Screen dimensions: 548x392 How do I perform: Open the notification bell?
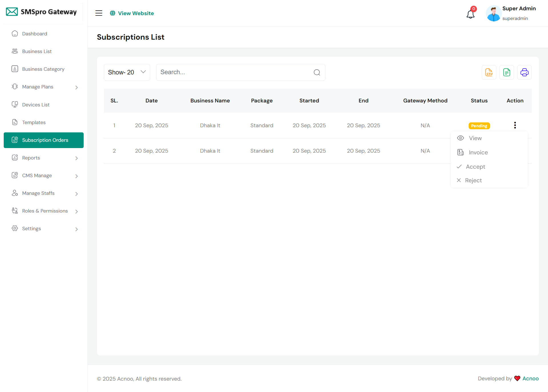470,14
